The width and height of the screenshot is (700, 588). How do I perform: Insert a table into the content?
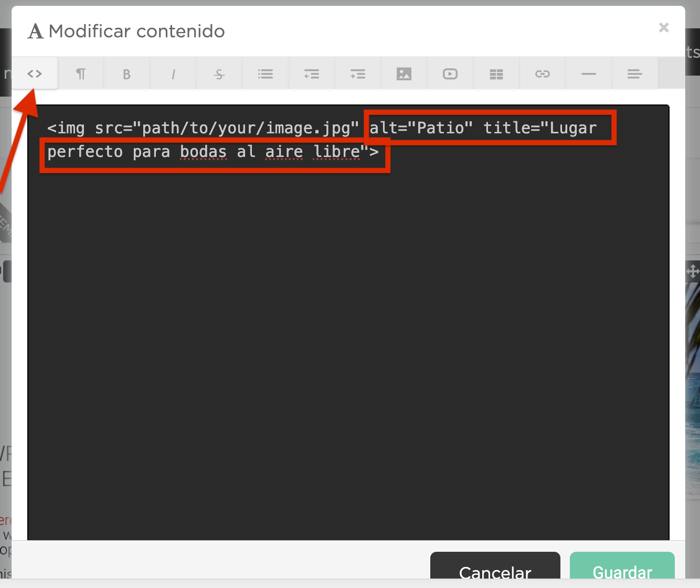pyautogui.click(x=496, y=73)
